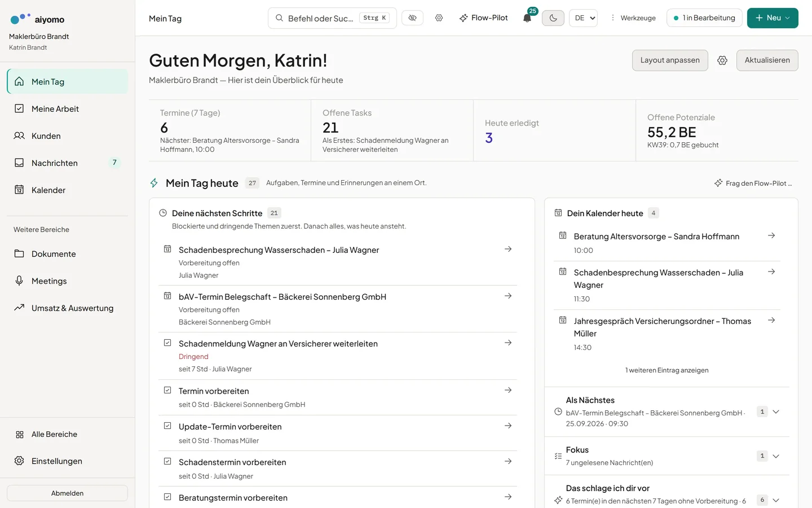The image size is (812, 508).
Task: Expand the Fokus section chevron
Action: (x=776, y=456)
